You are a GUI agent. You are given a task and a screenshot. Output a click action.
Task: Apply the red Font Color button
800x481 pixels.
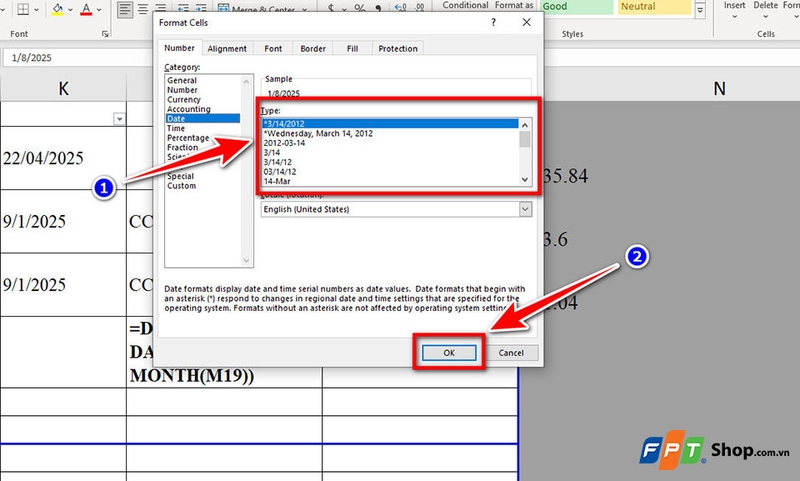[x=86, y=9]
